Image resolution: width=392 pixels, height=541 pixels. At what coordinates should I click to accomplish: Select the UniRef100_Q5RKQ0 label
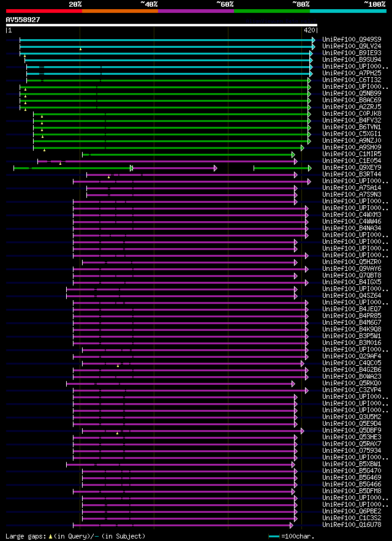click(x=352, y=383)
